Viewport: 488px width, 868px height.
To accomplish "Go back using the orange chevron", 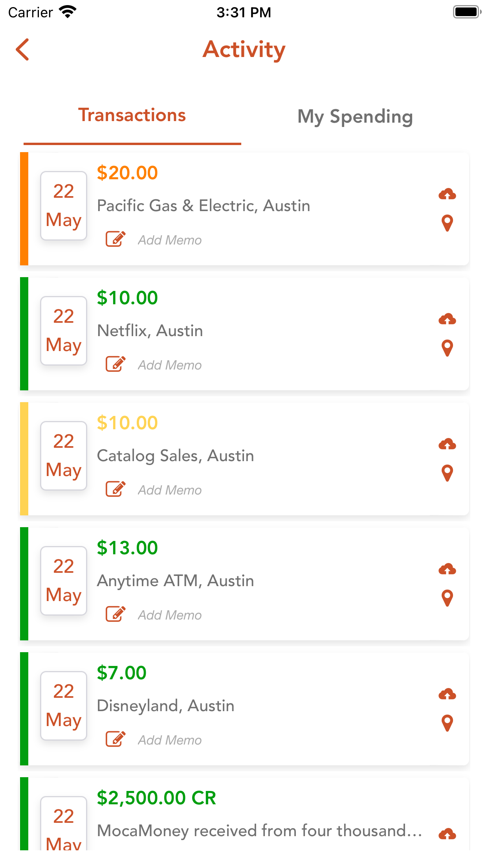I will (x=23, y=50).
